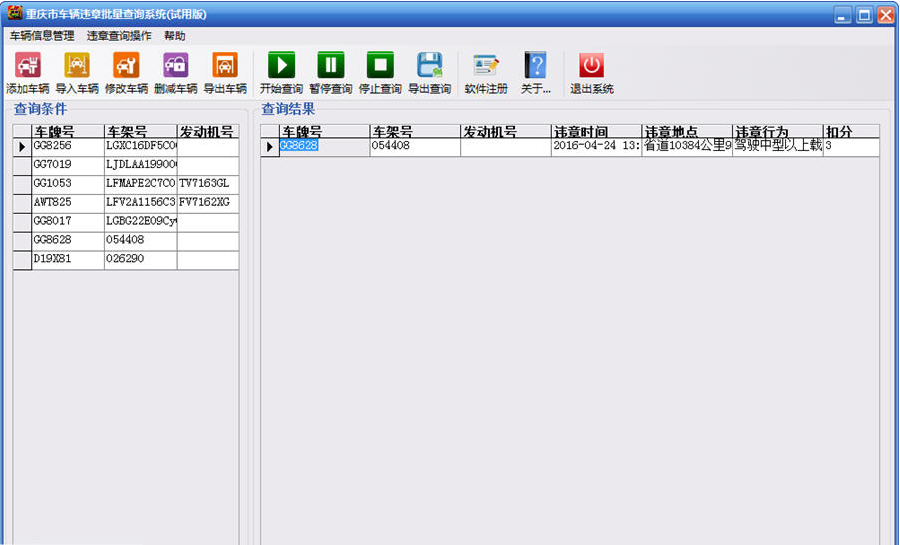This screenshot has width=900, height=545.
Task: Click the 导出车辆 (export vehicles) icon
Action: (x=225, y=66)
